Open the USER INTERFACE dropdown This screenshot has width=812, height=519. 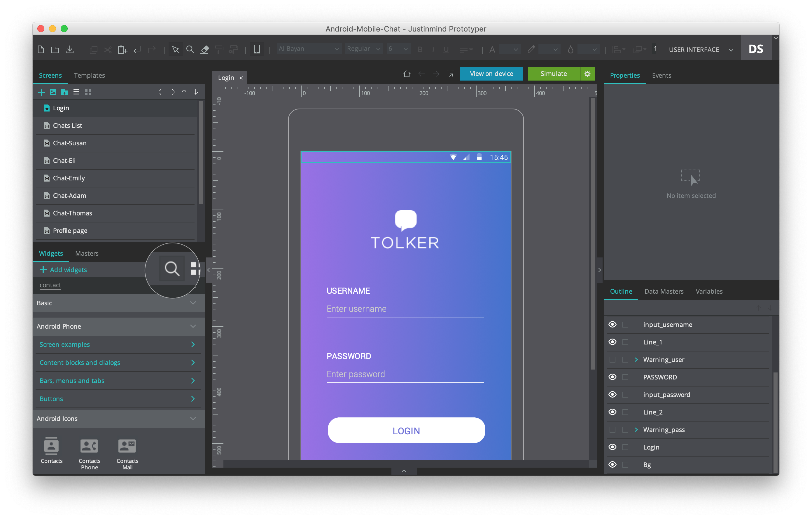click(x=700, y=50)
